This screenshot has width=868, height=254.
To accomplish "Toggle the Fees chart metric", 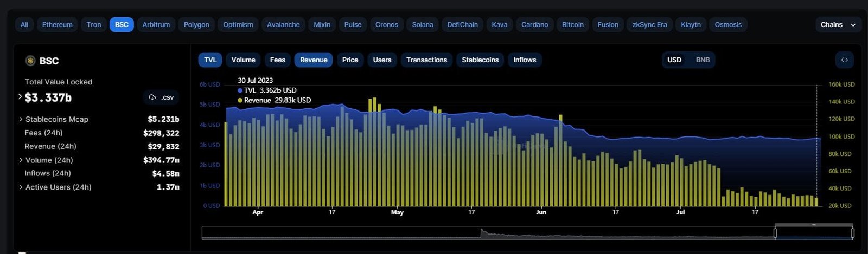I will tap(277, 60).
